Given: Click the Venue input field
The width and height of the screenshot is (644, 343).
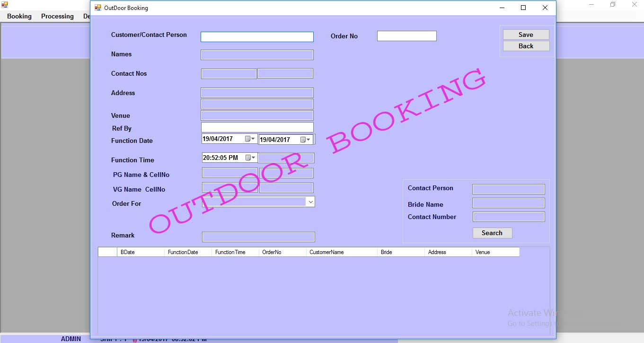Looking at the screenshot, I should pyautogui.click(x=257, y=115).
